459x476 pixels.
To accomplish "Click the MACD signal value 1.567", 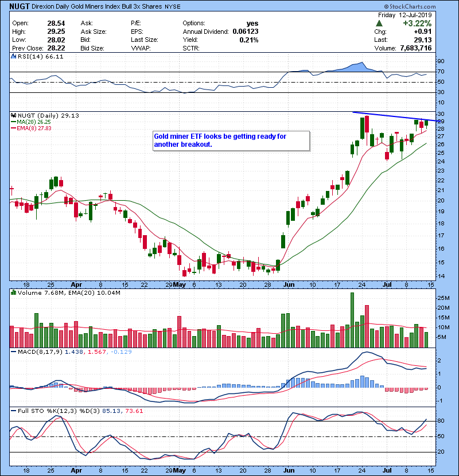I will tap(97, 352).
